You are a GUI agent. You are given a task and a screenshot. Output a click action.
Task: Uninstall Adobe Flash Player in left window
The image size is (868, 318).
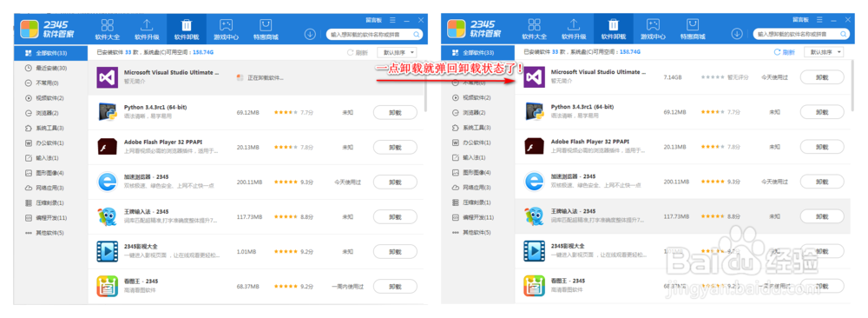tap(395, 148)
